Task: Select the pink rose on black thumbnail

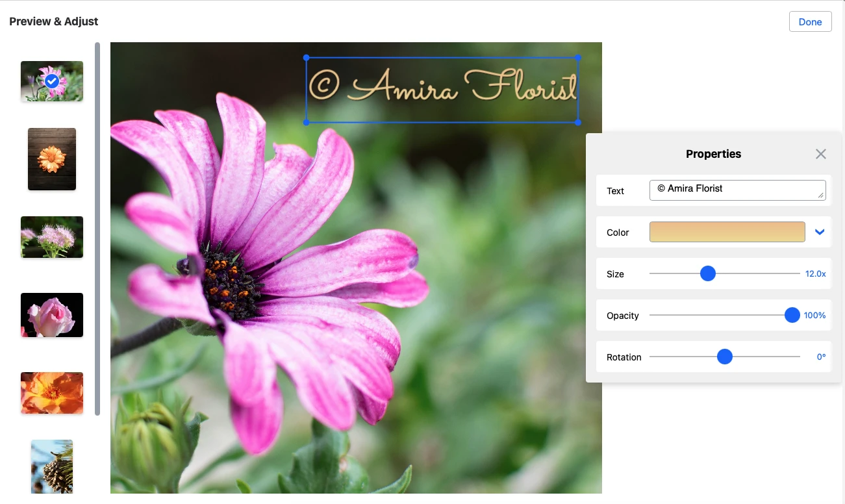Action: coord(52,315)
